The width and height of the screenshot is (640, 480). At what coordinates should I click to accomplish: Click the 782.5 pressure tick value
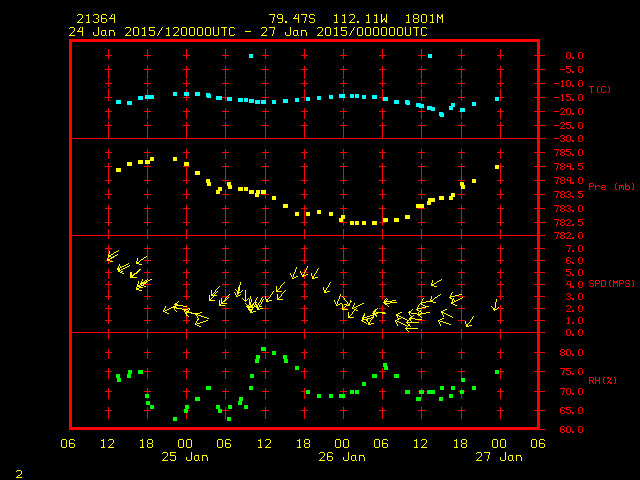coord(569,222)
